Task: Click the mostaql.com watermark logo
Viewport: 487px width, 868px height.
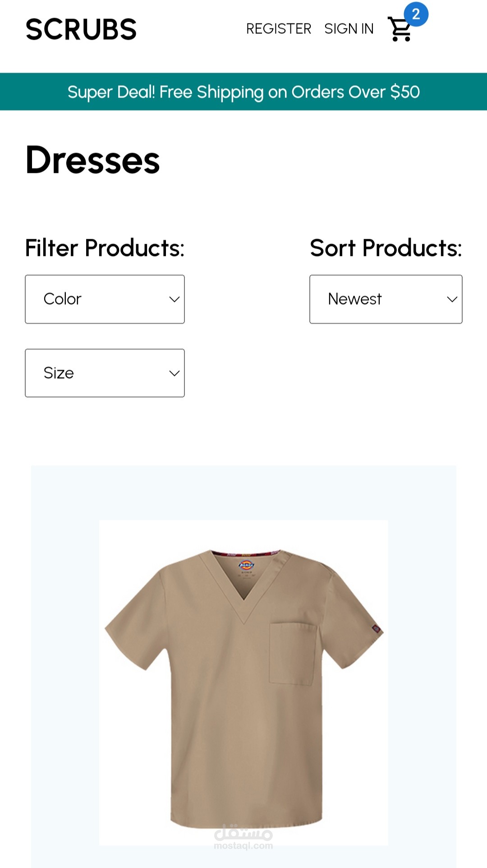Action: (243, 837)
